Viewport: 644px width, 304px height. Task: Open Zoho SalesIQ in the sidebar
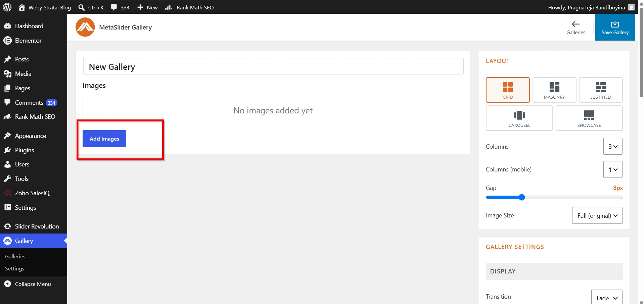pos(34,193)
